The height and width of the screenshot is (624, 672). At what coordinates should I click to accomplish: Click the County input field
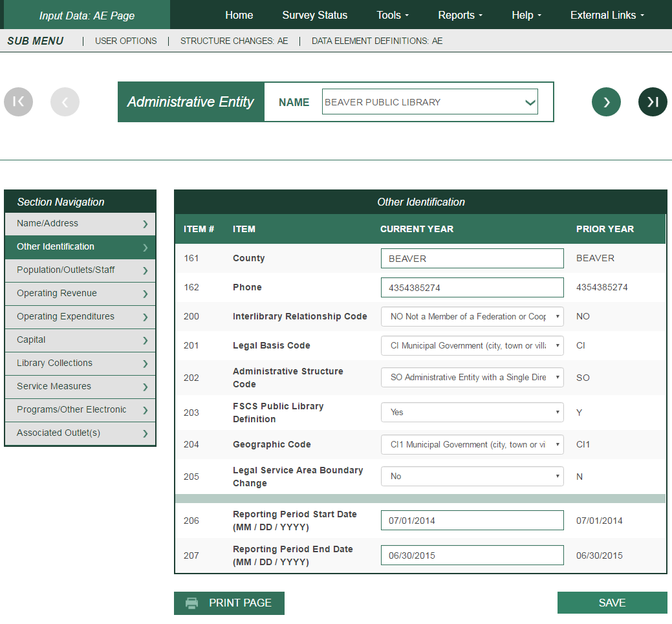point(472,259)
